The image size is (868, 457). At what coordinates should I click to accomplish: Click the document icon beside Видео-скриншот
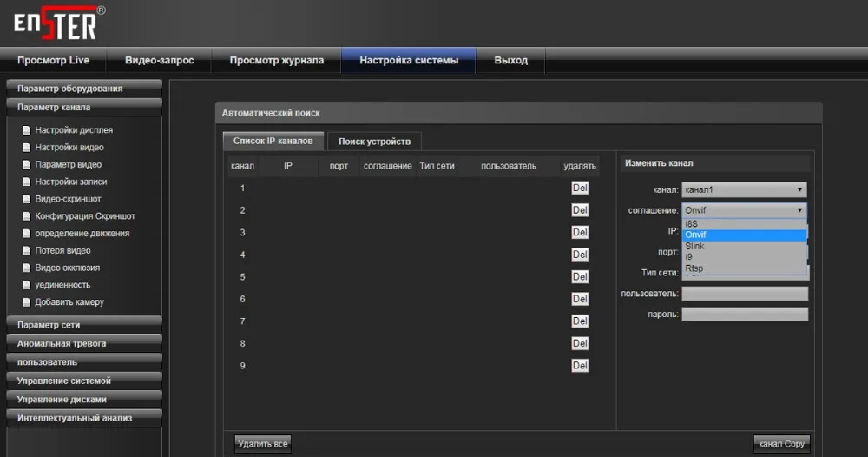click(27, 199)
